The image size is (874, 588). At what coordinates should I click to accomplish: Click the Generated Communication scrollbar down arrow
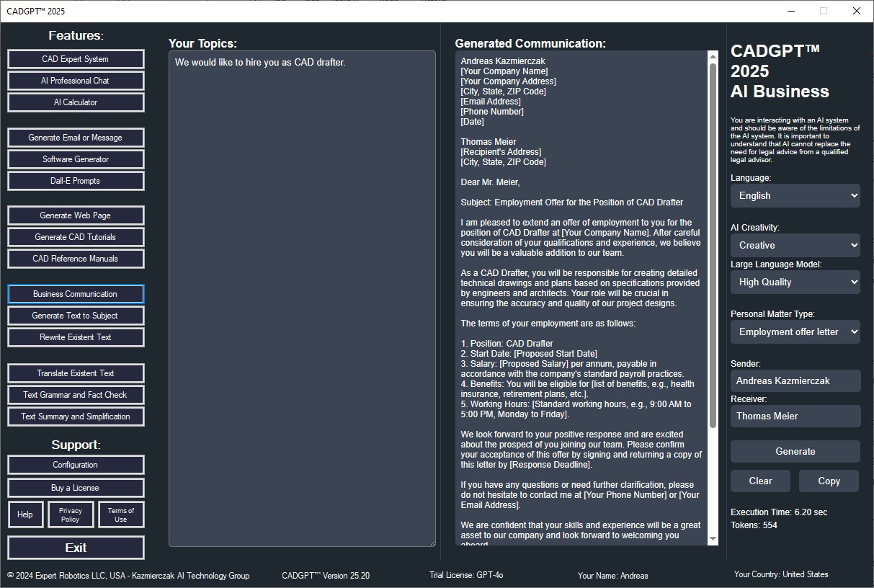(x=713, y=539)
